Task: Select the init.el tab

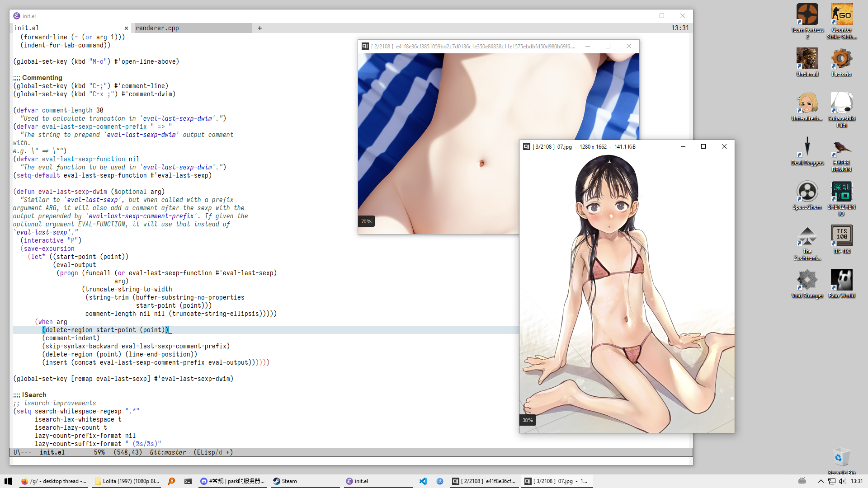Action: click(27, 28)
